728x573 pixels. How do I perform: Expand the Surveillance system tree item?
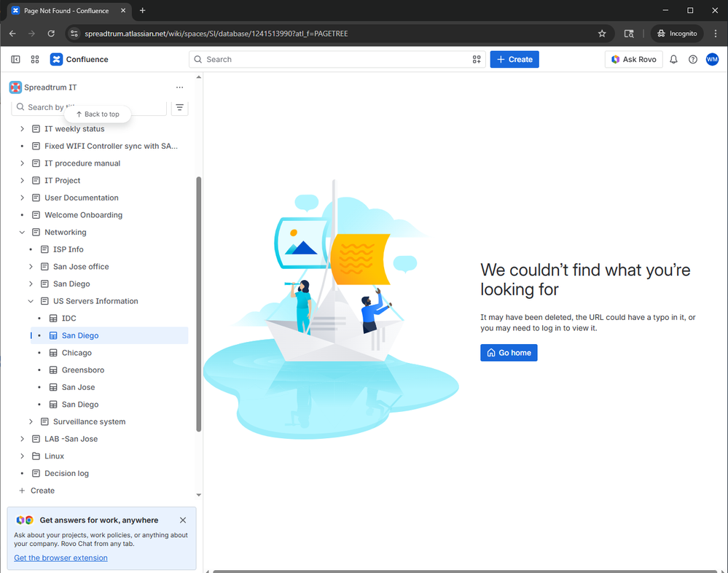click(x=31, y=421)
